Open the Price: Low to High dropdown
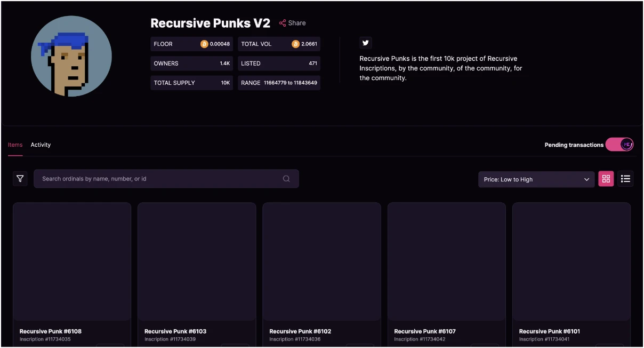 coord(536,179)
